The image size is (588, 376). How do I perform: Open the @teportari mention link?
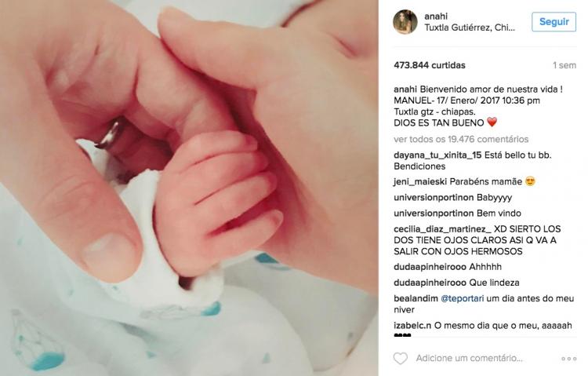[462, 298]
